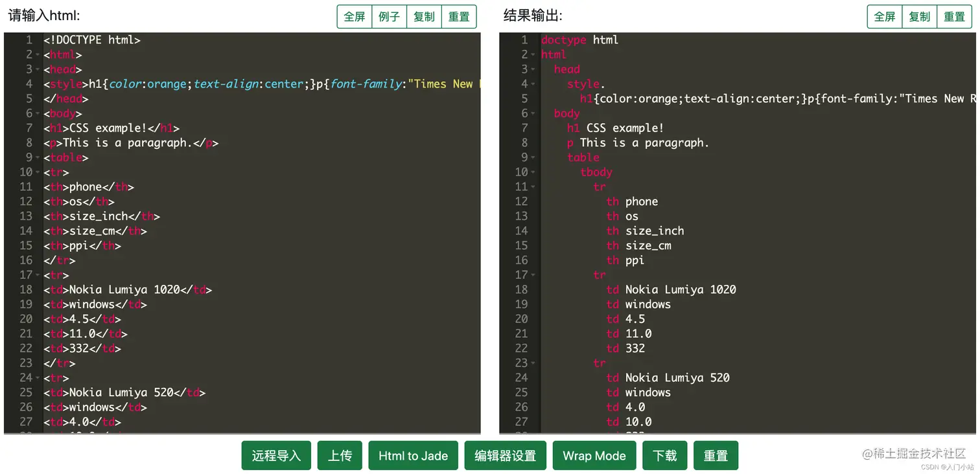980x474 pixels.
Task: Click the td Nokia Lumiya 520 output line
Action: [668, 378]
